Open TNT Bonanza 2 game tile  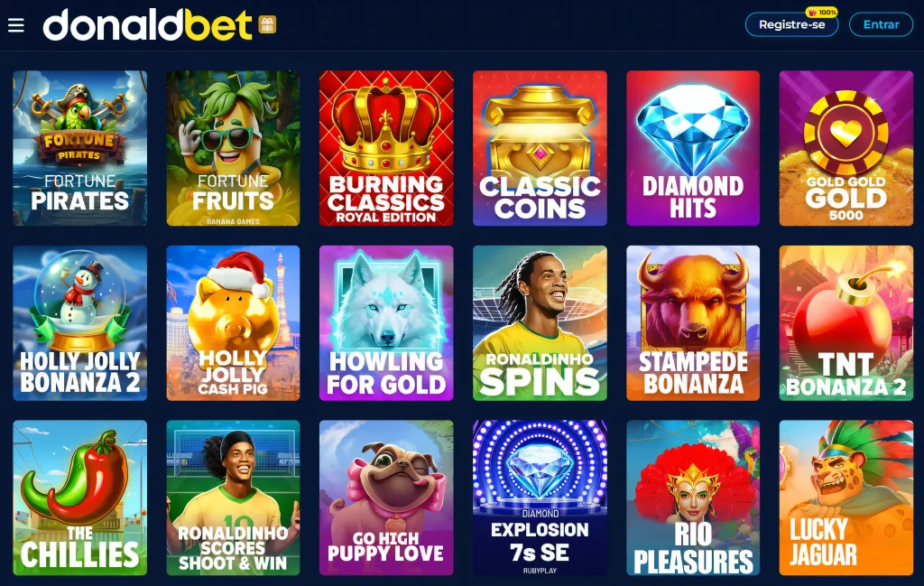click(x=846, y=323)
